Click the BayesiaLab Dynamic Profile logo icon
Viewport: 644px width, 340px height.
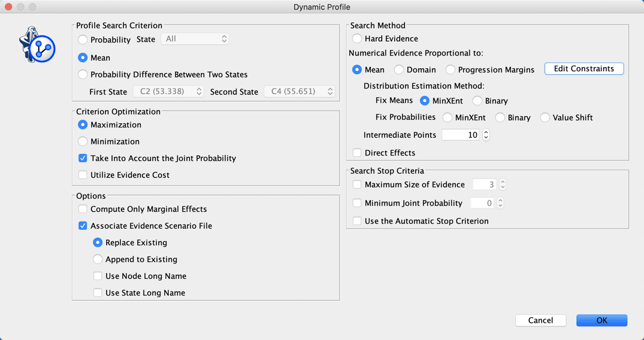point(37,45)
